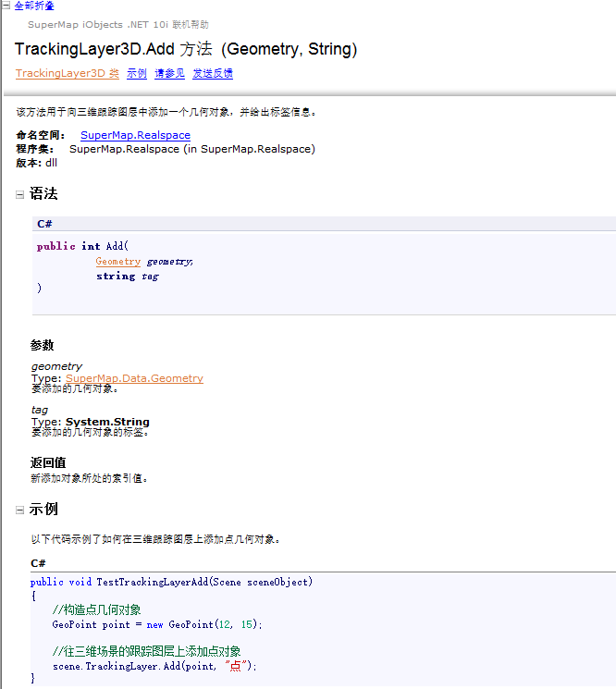Click the 'public int Add(' code line
Viewport: 616px width, 689px height.
coord(82,246)
